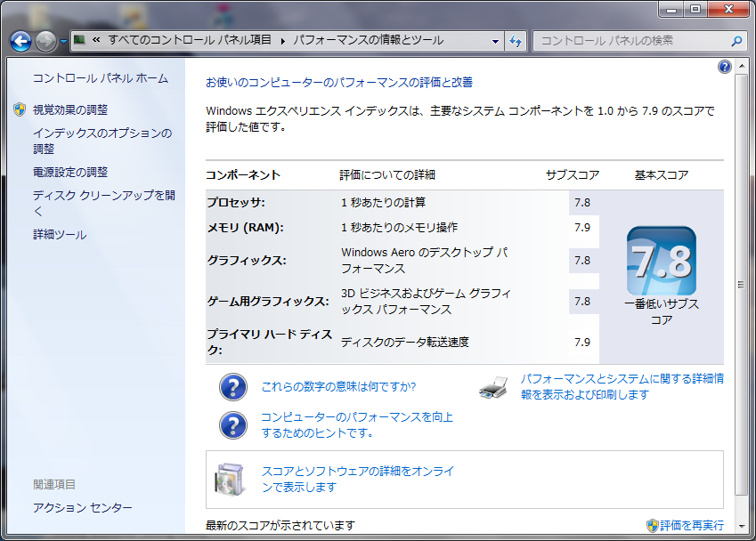Click the magnifier search icon
The width and height of the screenshot is (756, 541).
click(736, 42)
